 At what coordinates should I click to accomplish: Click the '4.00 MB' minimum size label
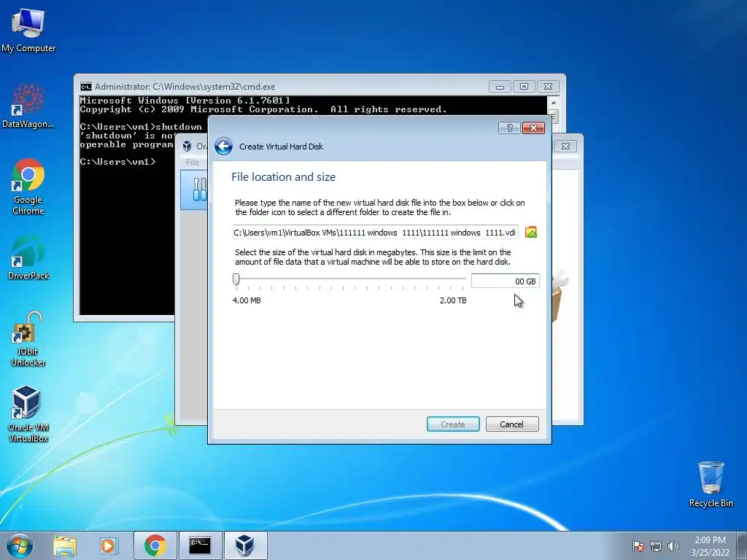pos(247,300)
